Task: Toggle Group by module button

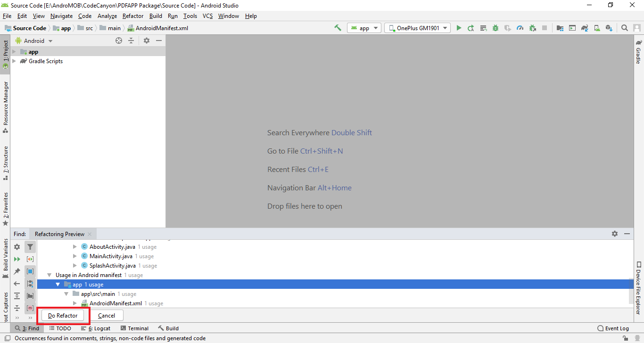Action: pos(30,271)
